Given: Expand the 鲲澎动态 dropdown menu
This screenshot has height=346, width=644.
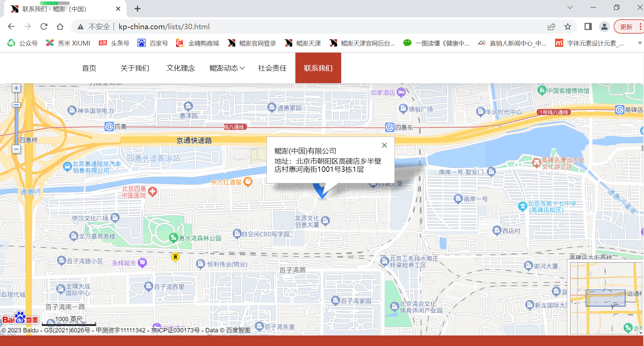Looking at the screenshot, I should tap(227, 68).
